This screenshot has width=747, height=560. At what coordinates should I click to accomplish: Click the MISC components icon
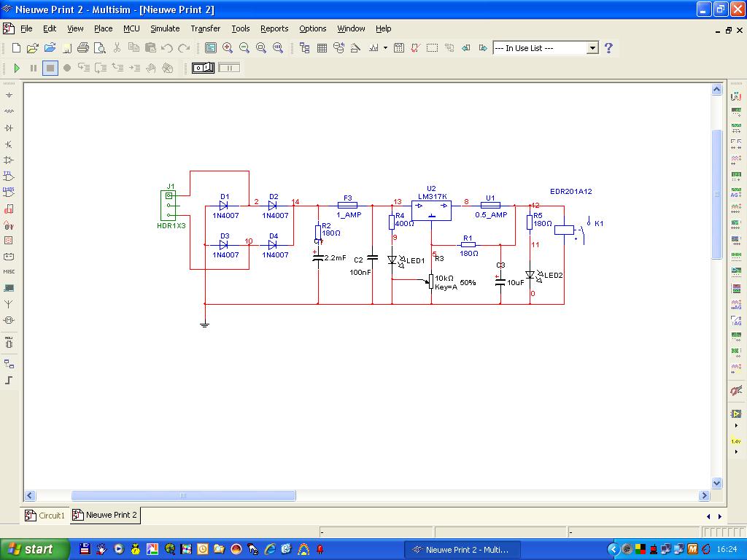pyautogui.click(x=9, y=272)
